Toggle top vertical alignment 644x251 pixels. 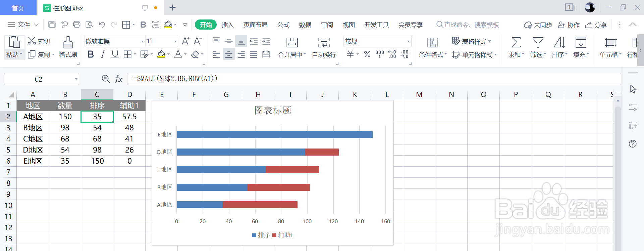pyautogui.click(x=216, y=41)
